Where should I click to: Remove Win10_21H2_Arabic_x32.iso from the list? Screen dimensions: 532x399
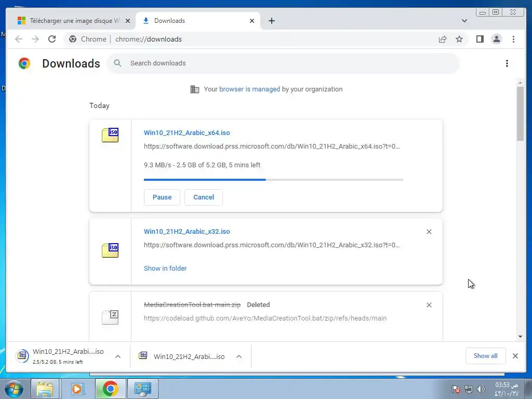coord(429,232)
